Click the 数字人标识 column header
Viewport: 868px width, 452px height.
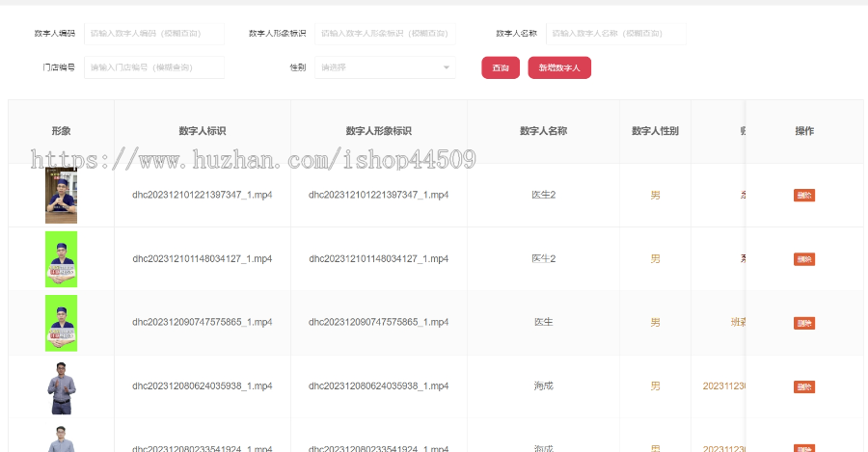pyautogui.click(x=203, y=131)
